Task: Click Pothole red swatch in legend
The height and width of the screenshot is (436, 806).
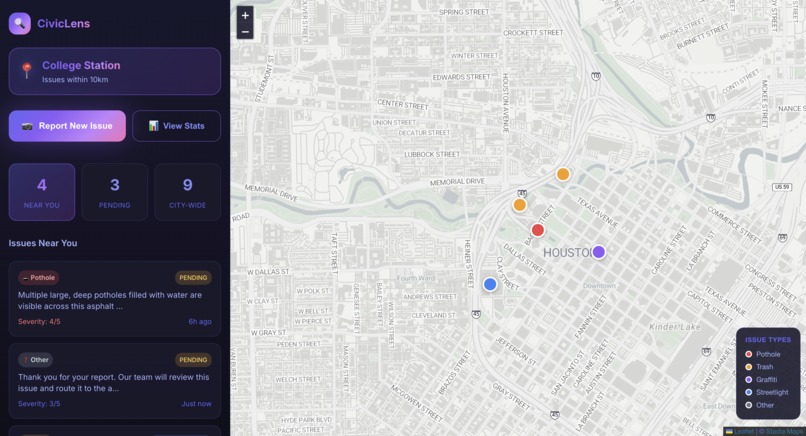Action: click(x=748, y=354)
